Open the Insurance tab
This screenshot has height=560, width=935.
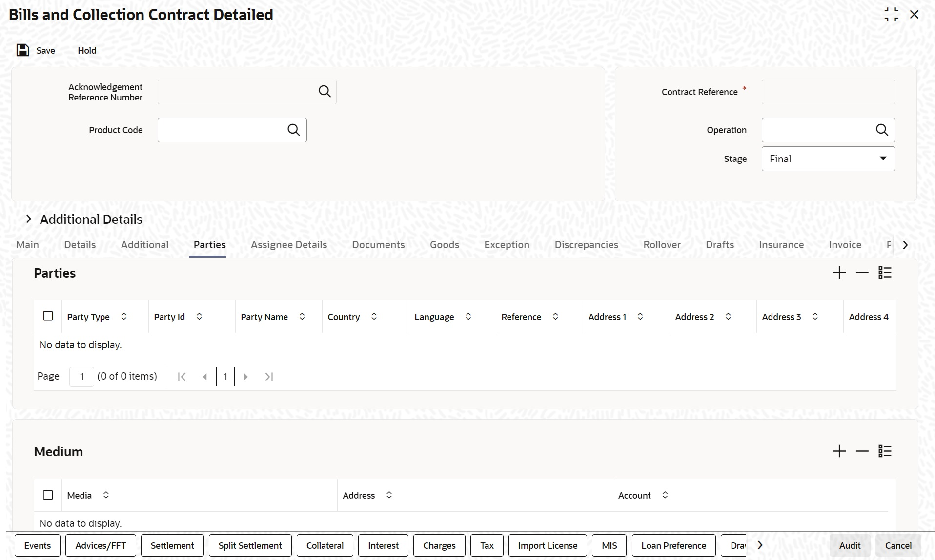(781, 245)
